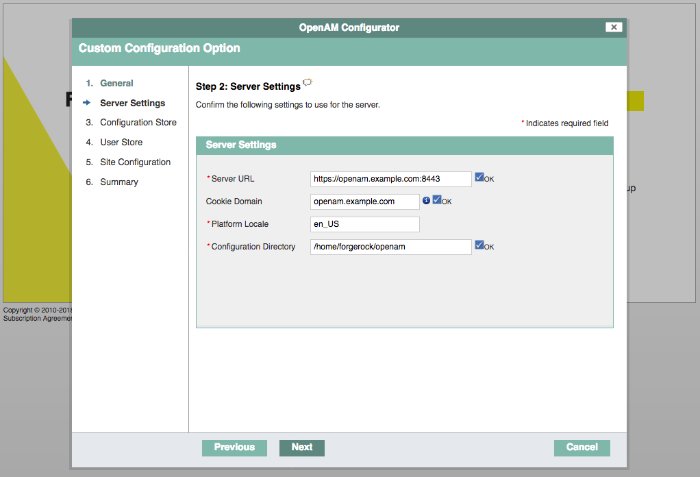The width and height of the screenshot is (700, 477).
Task: Select the Platform Locale text box
Action: click(365, 224)
